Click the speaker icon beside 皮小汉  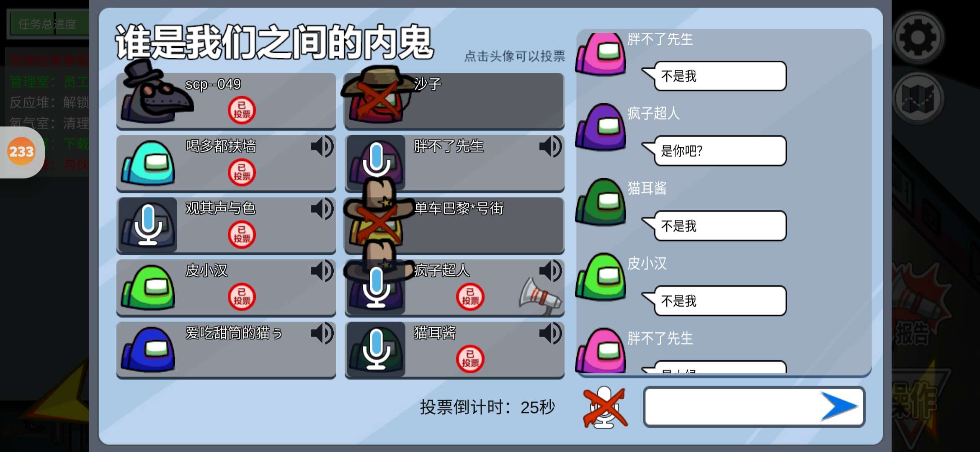322,271
